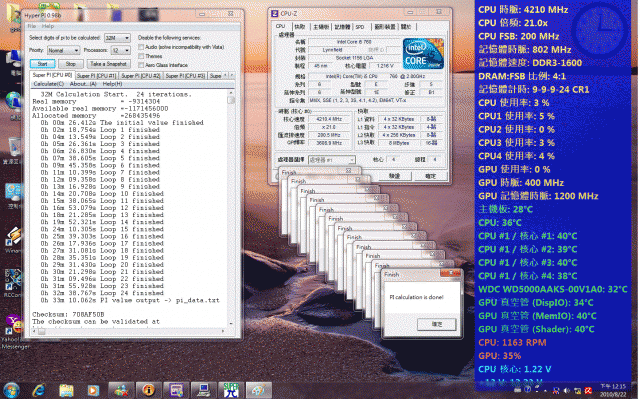Launch the Yahoo! Messenger desktop shortcut
This screenshot has height=399, width=640.
click(x=14, y=331)
